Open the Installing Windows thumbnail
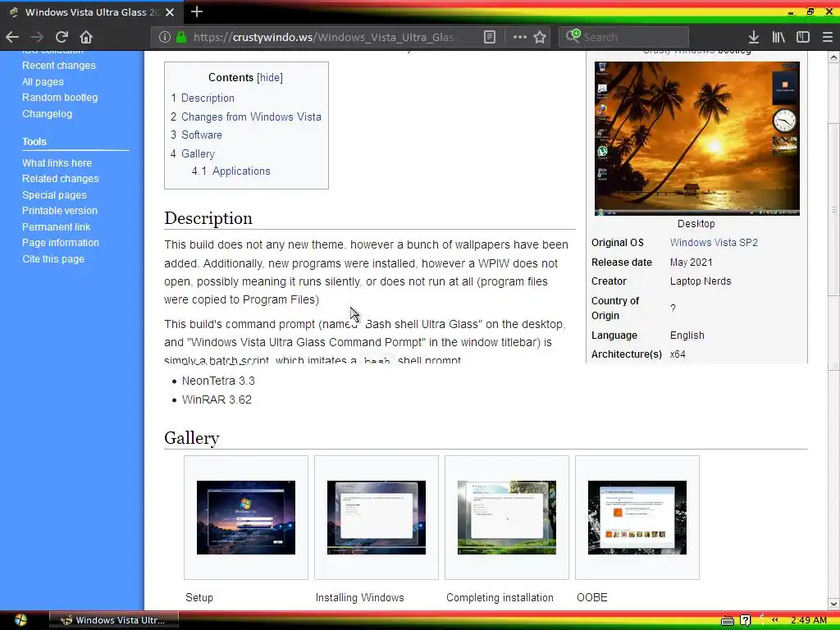840x630 pixels. click(x=376, y=518)
